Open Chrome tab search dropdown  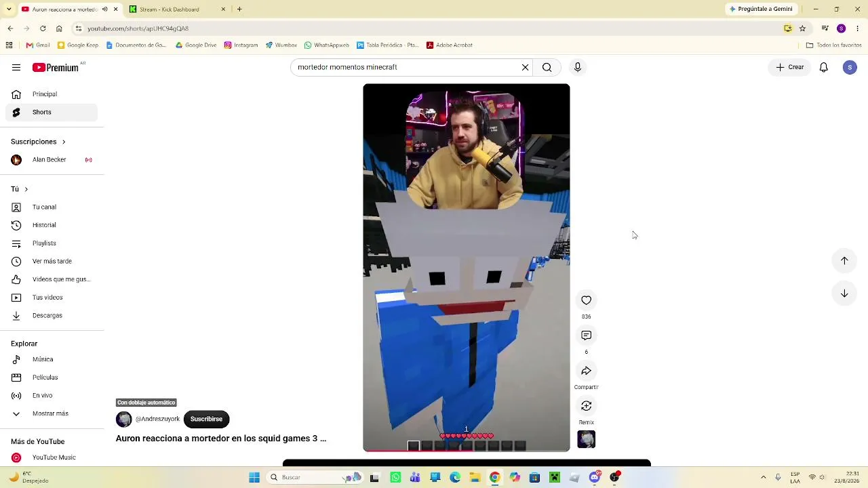coord(9,9)
